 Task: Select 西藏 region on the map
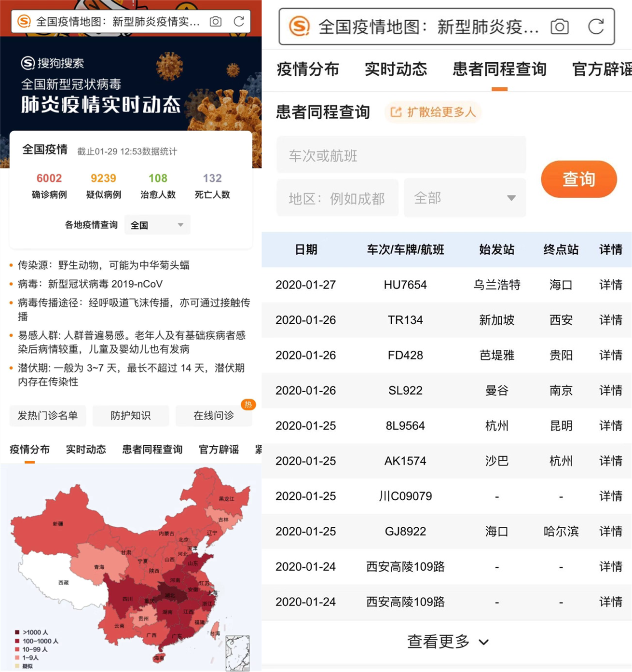63,583
